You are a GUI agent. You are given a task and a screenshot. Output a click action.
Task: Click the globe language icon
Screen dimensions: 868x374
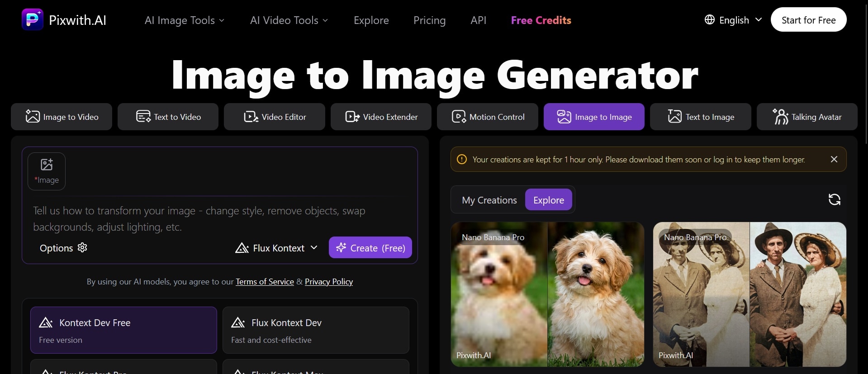click(x=710, y=20)
